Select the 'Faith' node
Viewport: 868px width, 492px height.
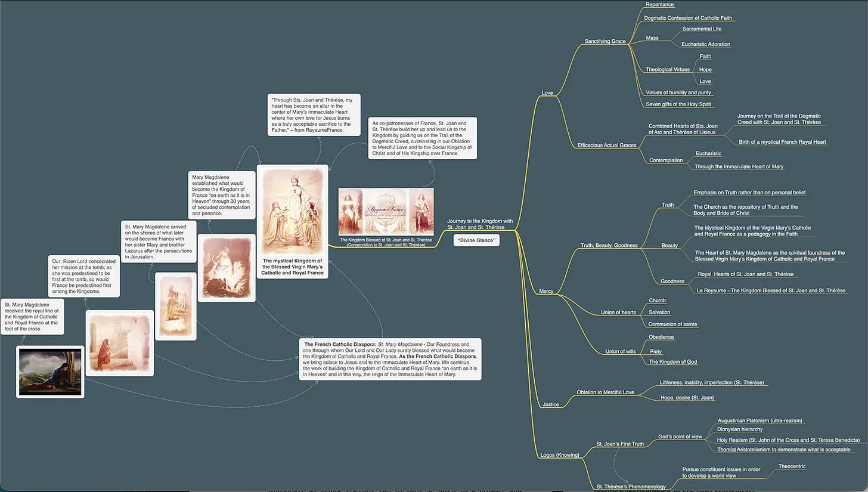(705, 57)
